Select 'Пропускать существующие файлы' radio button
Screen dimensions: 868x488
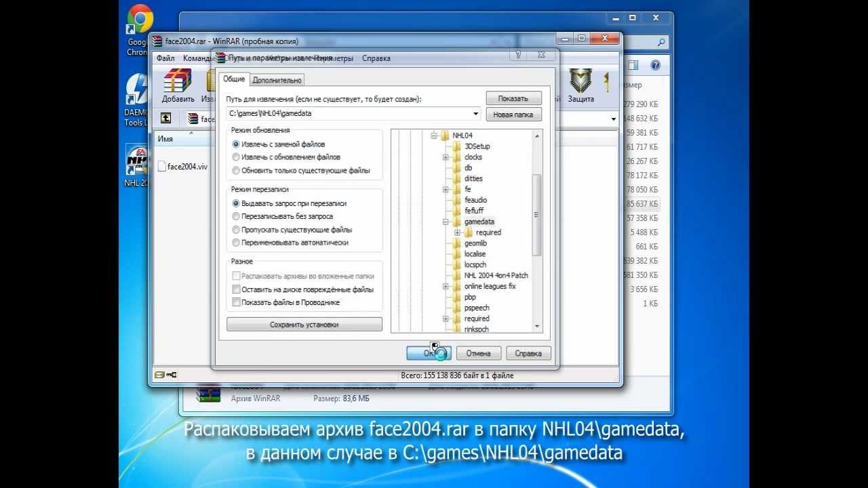click(236, 230)
